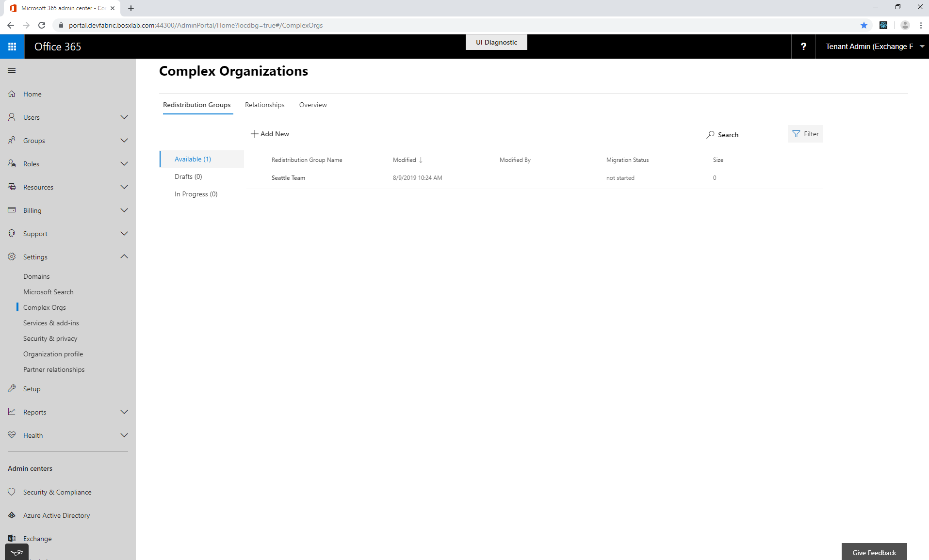The width and height of the screenshot is (929, 560).
Task: Click the Users person icon
Action: (x=12, y=117)
